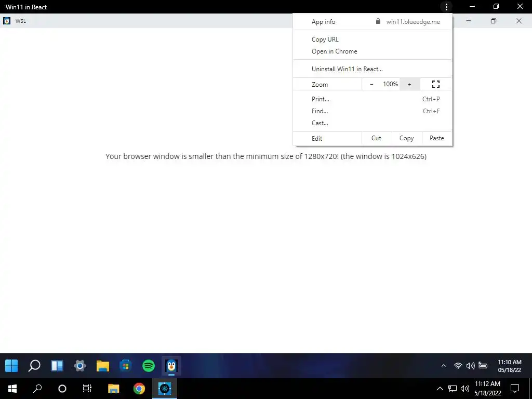Open Cortana circle in the Windows 10 taskbar
Viewport: 532px width, 399px height.
(x=62, y=389)
